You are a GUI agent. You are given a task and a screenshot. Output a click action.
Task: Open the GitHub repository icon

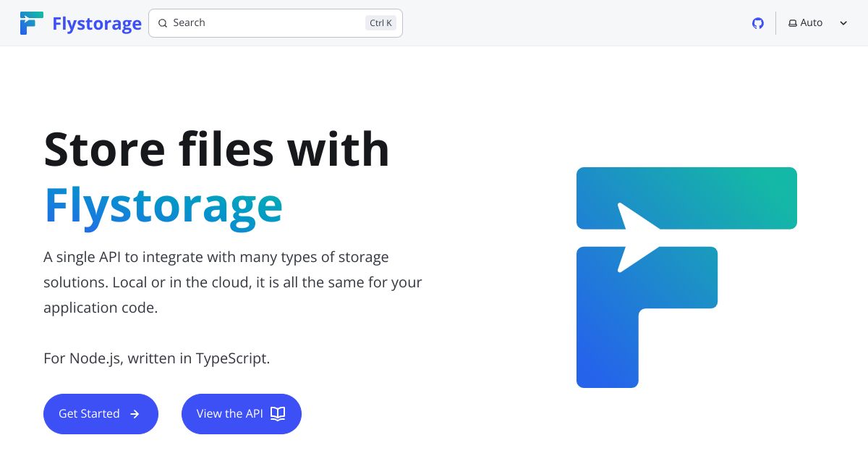758,23
